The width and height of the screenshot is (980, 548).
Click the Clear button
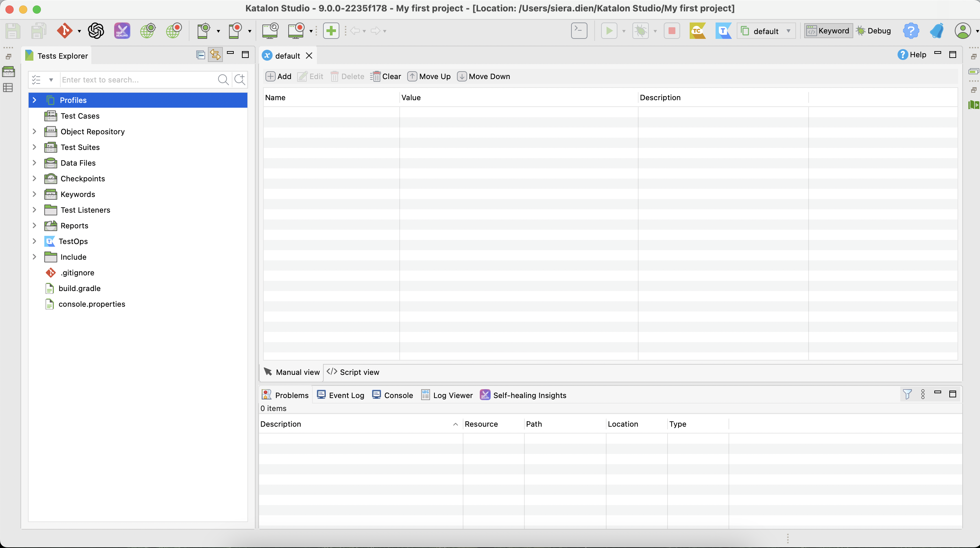tap(386, 76)
